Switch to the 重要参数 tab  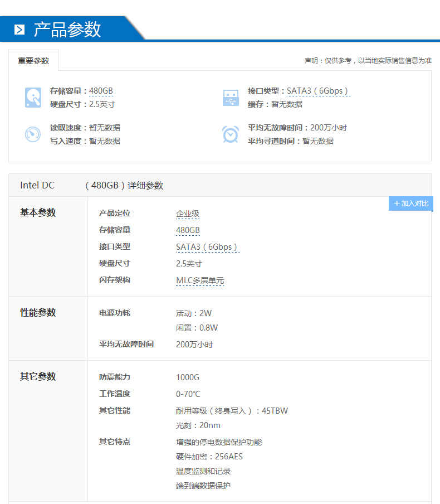[x=33, y=60]
